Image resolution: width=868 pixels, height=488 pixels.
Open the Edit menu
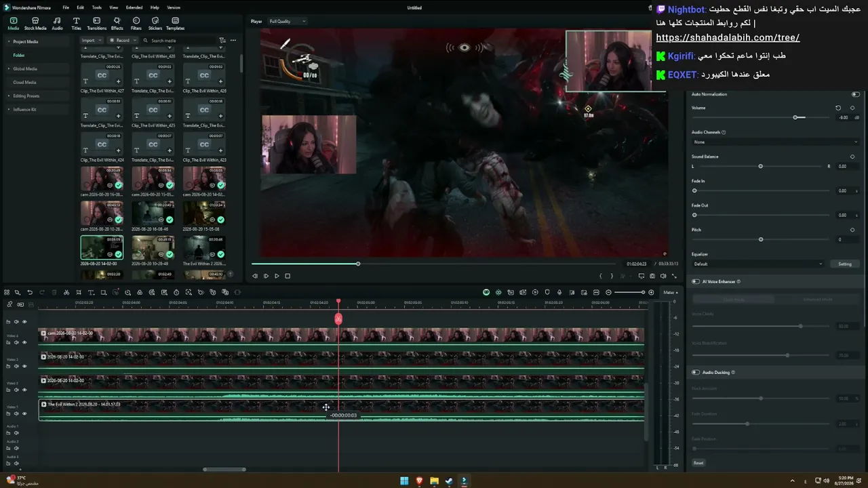[x=80, y=7]
